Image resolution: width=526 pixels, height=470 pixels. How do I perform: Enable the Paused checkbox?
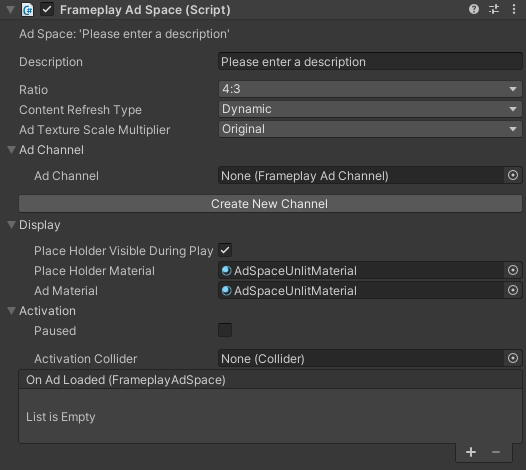tap(225, 330)
